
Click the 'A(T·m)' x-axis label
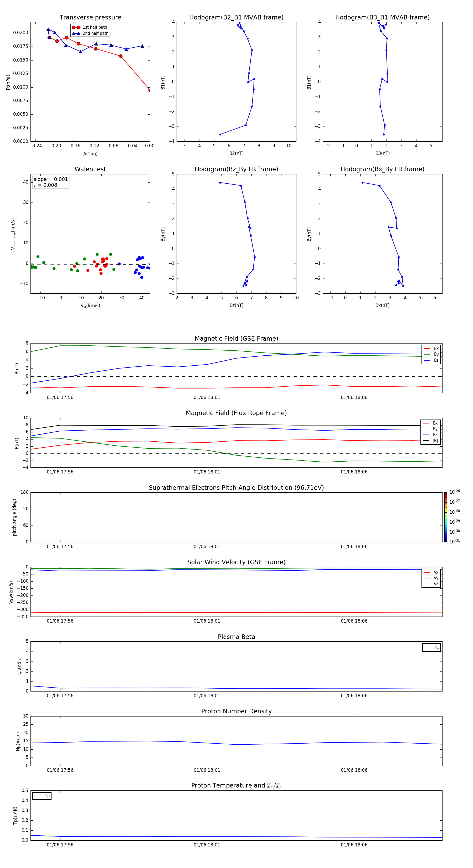90,154
